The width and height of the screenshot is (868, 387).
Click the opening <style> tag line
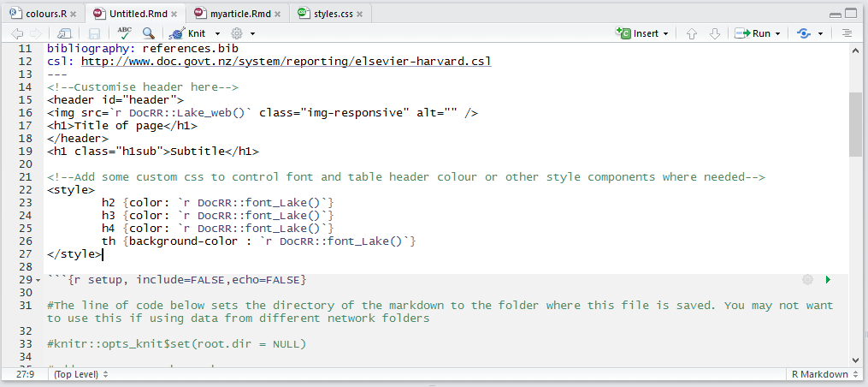pyautogui.click(x=72, y=189)
